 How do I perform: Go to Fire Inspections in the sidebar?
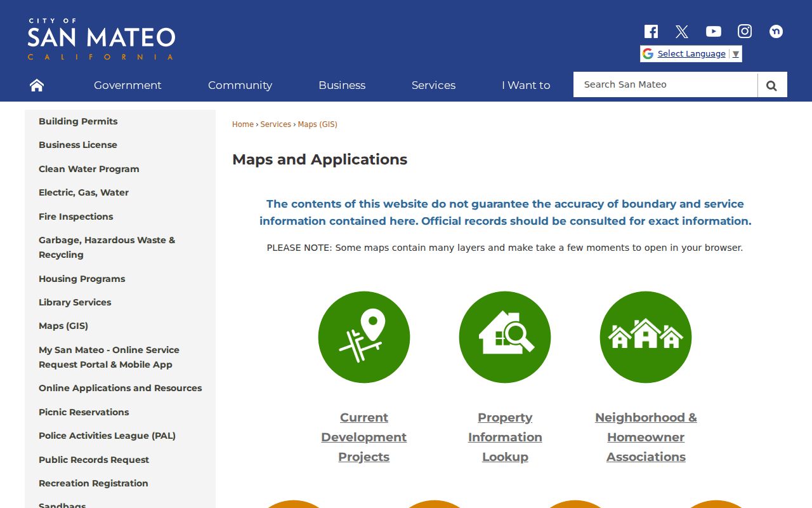click(76, 217)
